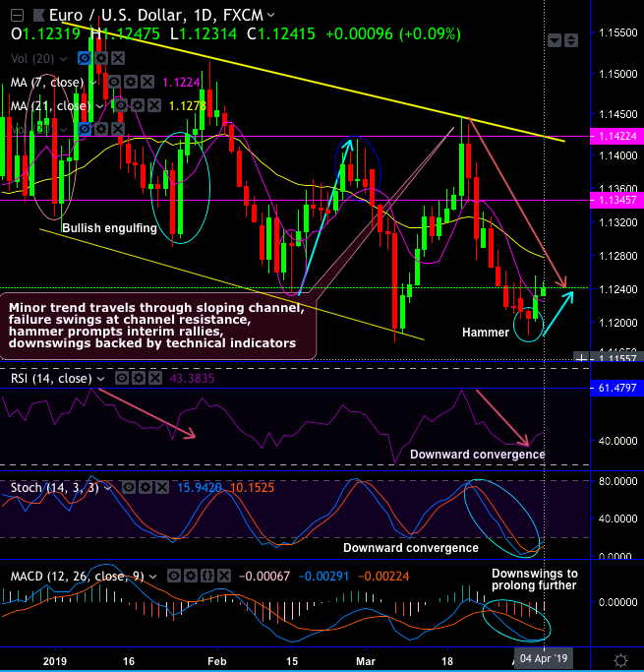Screen dimensions: 644x672
Task: Expand the MACD (12, 26, close, 9) chevron
Action: pos(152,577)
